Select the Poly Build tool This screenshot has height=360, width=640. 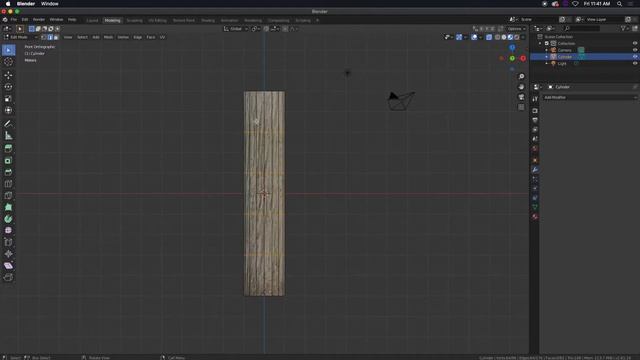click(9, 207)
